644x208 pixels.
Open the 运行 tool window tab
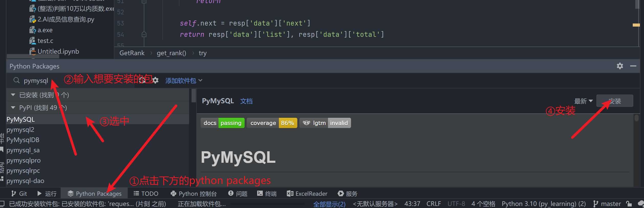(47, 193)
